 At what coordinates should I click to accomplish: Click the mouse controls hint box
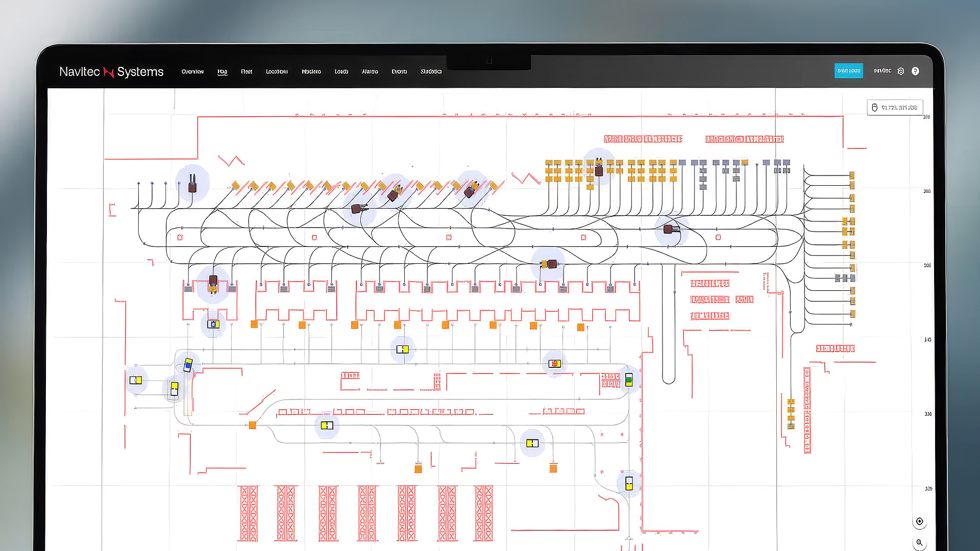(x=895, y=108)
